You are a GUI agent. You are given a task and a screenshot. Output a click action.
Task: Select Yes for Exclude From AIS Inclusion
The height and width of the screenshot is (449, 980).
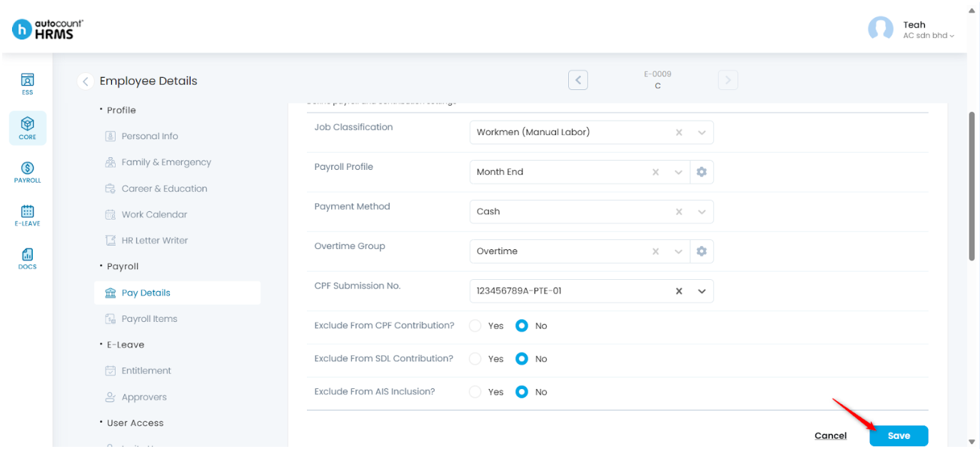coord(476,392)
